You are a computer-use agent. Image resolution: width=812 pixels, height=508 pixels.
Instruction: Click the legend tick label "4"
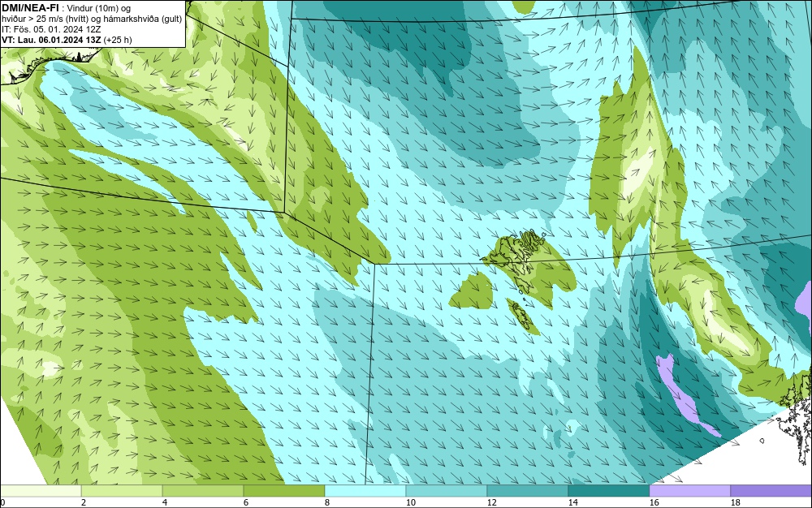tap(165, 502)
